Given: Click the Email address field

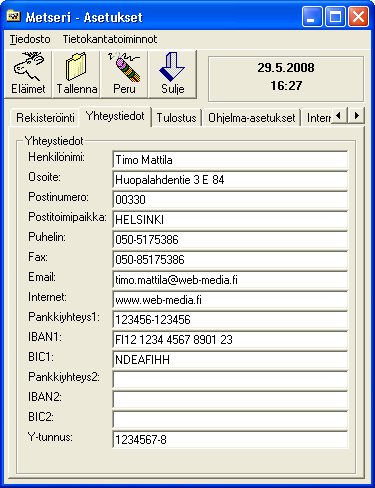Looking at the screenshot, I should click(230, 280).
